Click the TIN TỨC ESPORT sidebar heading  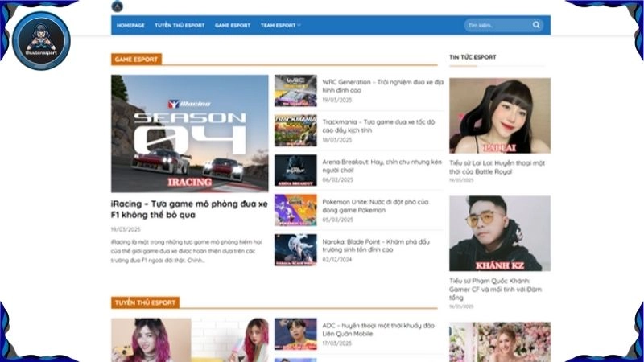473,57
